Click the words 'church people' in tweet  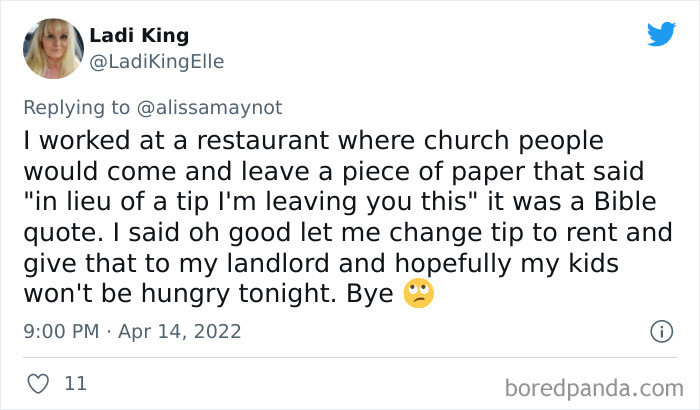[513, 140]
